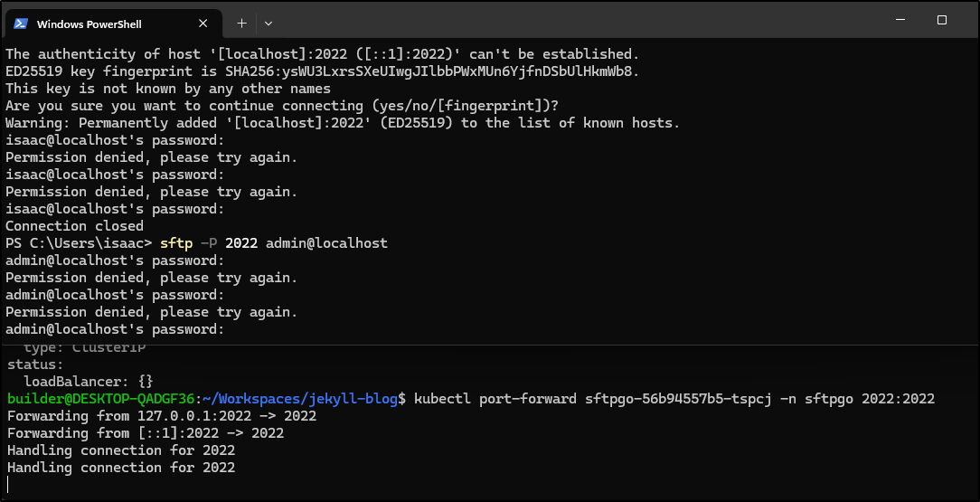Maximize the terminal window

coord(942,20)
